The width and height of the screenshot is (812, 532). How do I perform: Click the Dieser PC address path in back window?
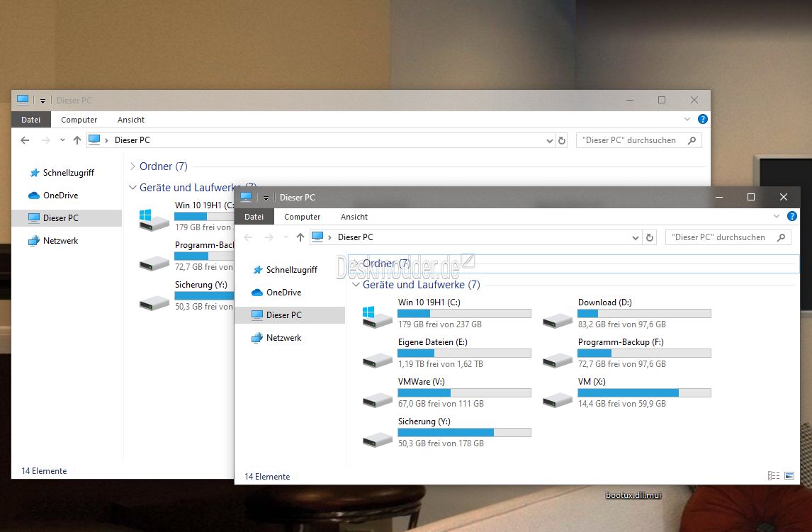(x=132, y=140)
